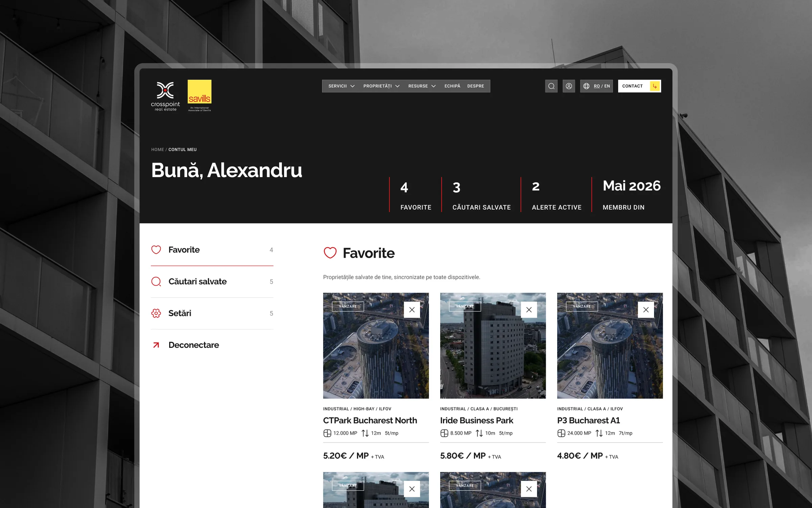Open Iride Business Park thumbnail image
The width and height of the screenshot is (812, 508).
493,345
